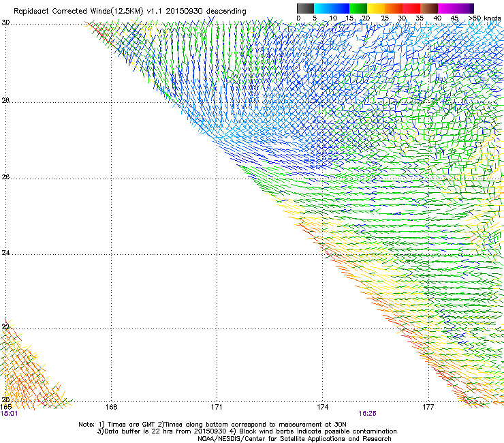
Task: Click the legend tick label '40'
Action: pyautogui.click(x=437, y=18)
